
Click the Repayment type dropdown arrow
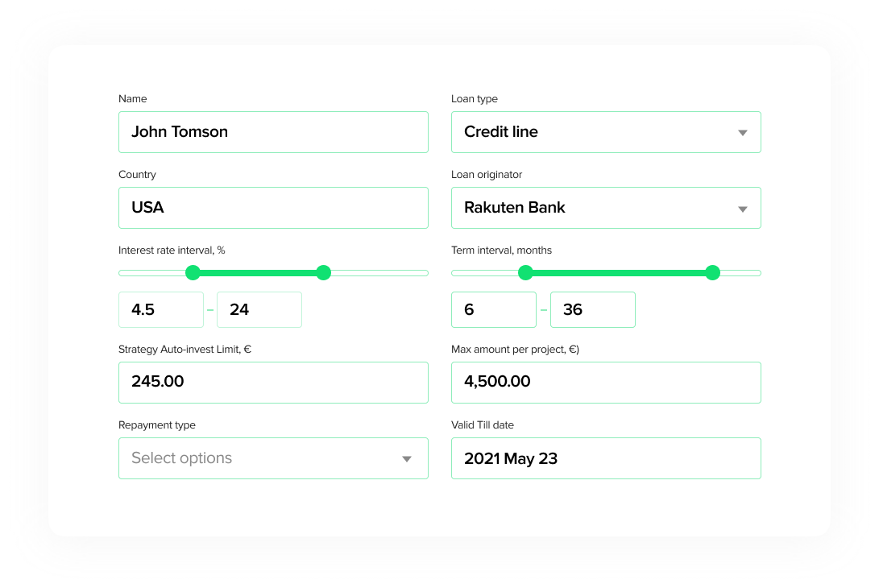click(407, 458)
